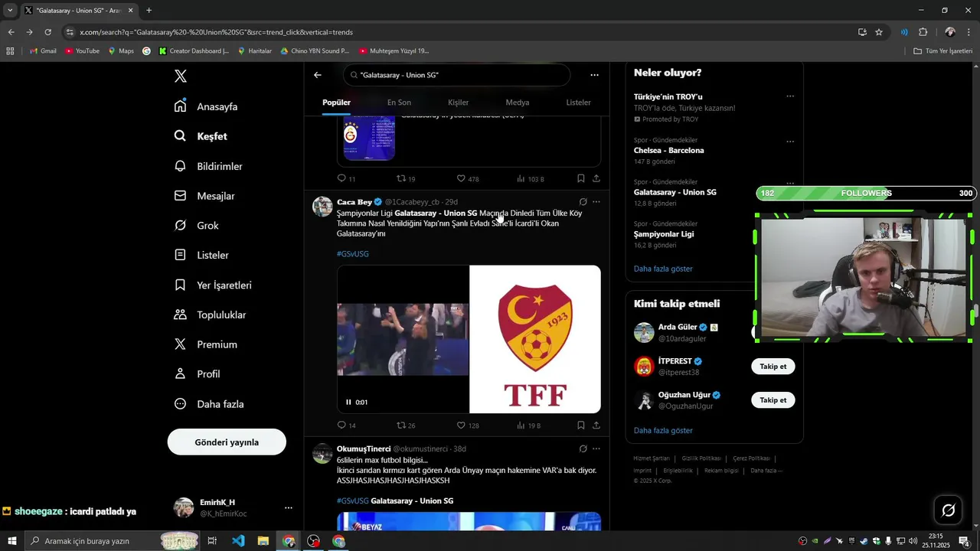Open Keşfet explore section
This screenshot has height=551, width=980.
click(201, 136)
